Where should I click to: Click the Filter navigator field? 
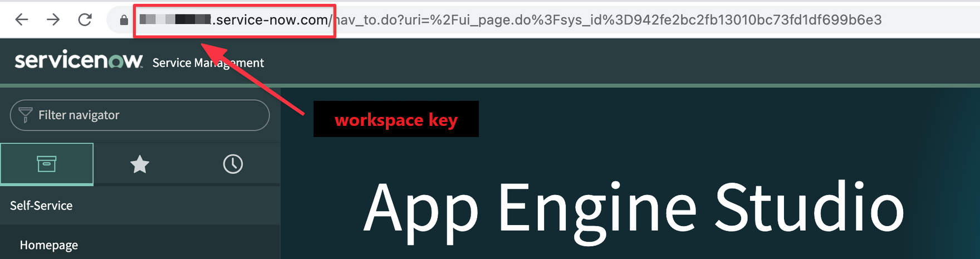[x=140, y=115]
